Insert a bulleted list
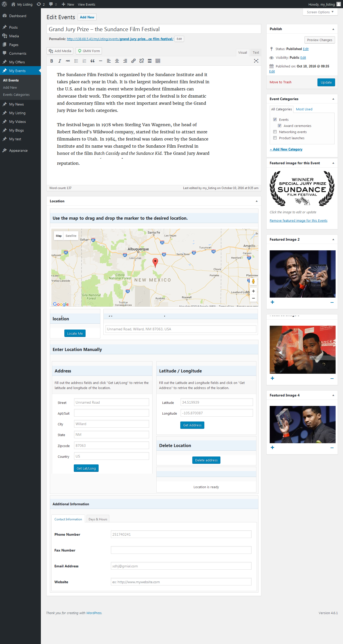The height and width of the screenshot is (644, 343). point(76,61)
